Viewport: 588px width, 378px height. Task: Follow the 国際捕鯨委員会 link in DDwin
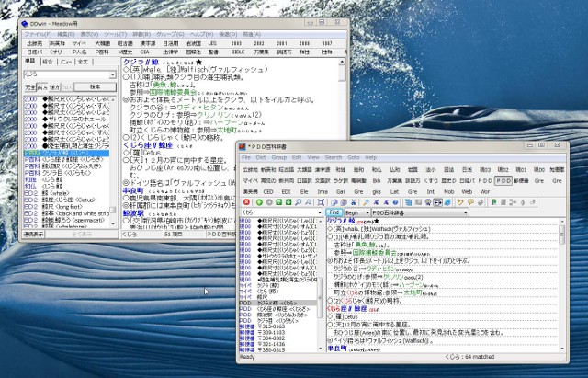(173, 92)
